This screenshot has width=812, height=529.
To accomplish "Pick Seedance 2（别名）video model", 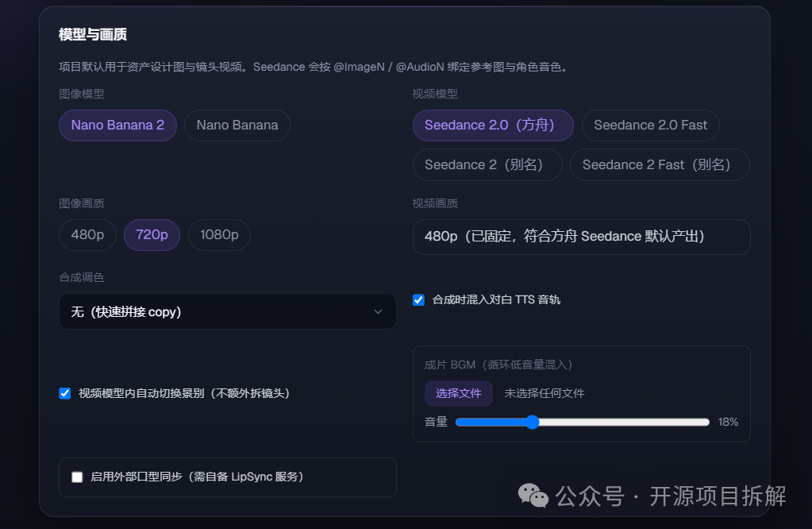I will click(x=487, y=164).
